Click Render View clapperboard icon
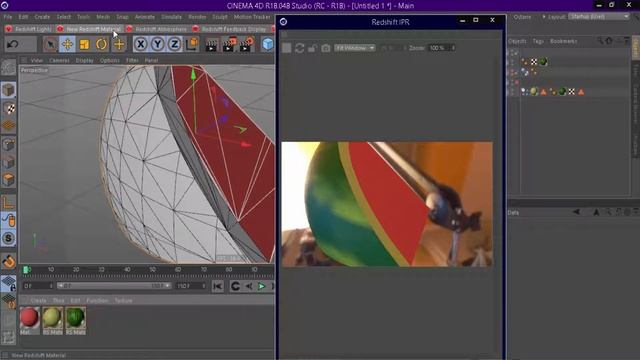This screenshot has height=360, width=640. [x=211, y=44]
